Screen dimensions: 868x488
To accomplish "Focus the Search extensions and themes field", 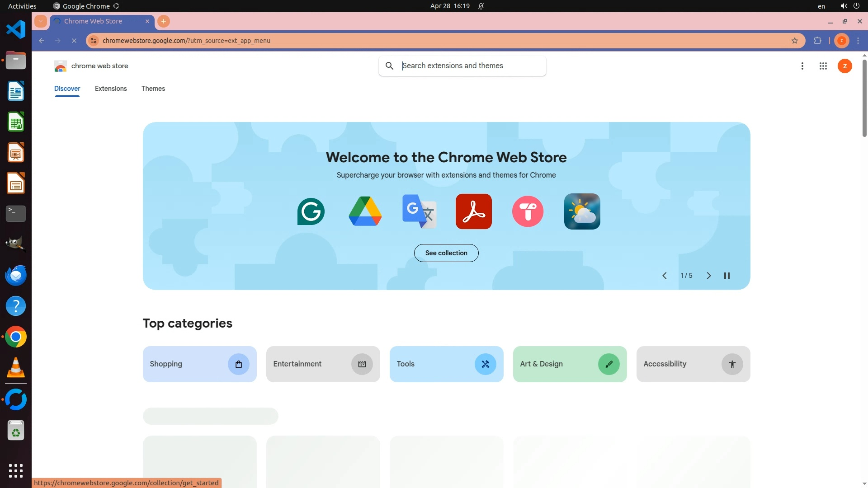I will click(470, 66).
